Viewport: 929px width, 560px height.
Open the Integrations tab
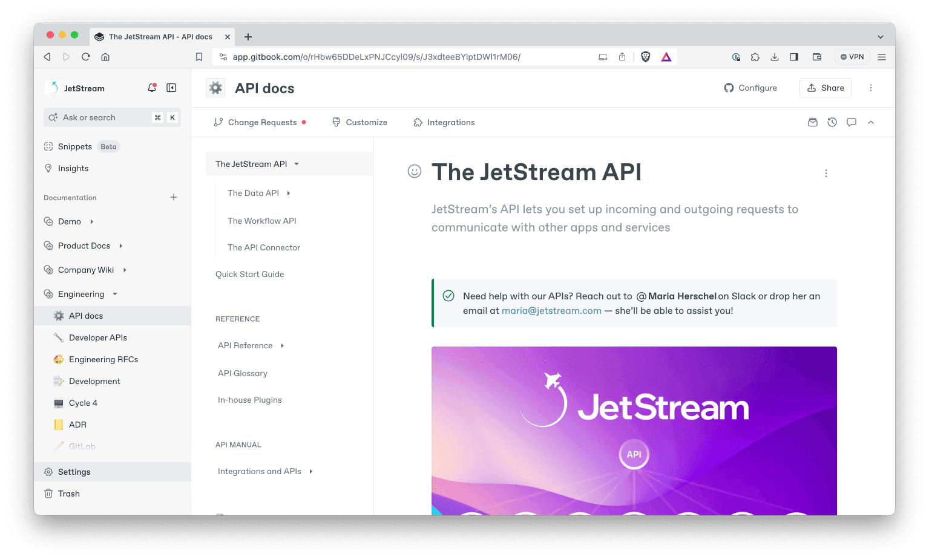444,122
